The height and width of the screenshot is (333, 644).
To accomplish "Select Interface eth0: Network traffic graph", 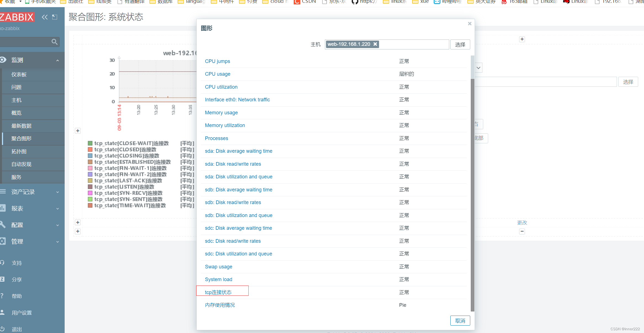I will [237, 100].
